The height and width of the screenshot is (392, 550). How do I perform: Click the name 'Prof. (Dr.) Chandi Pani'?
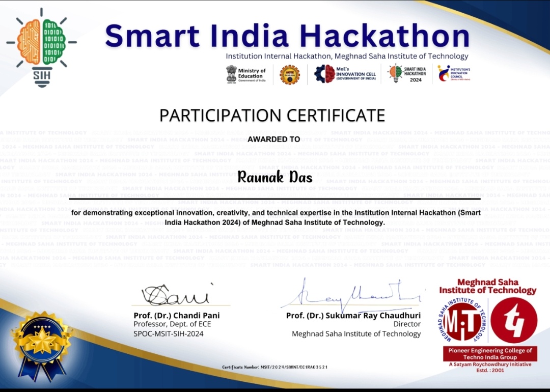[x=176, y=316]
